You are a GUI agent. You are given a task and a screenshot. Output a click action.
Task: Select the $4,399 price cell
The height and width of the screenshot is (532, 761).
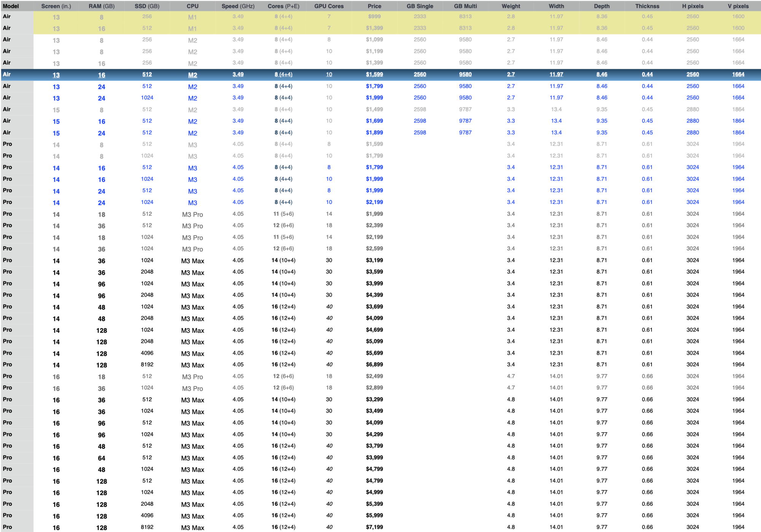(x=374, y=295)
